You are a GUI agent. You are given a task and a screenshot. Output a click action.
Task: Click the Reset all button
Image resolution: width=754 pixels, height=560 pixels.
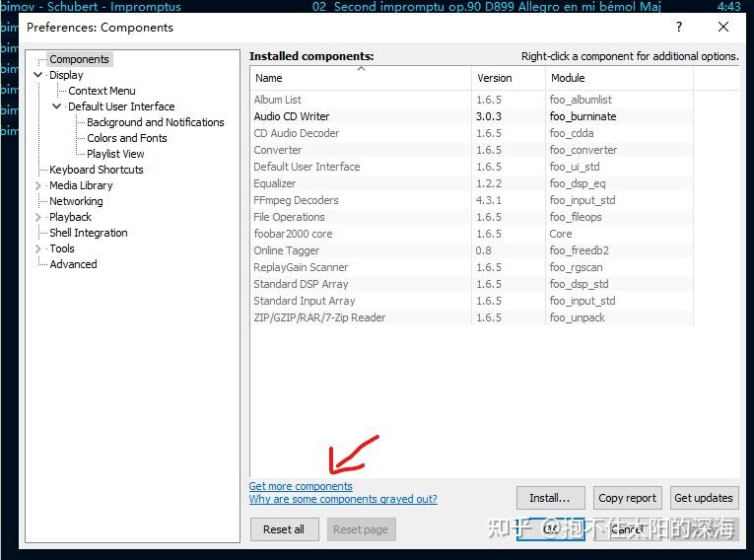point(284,529)
